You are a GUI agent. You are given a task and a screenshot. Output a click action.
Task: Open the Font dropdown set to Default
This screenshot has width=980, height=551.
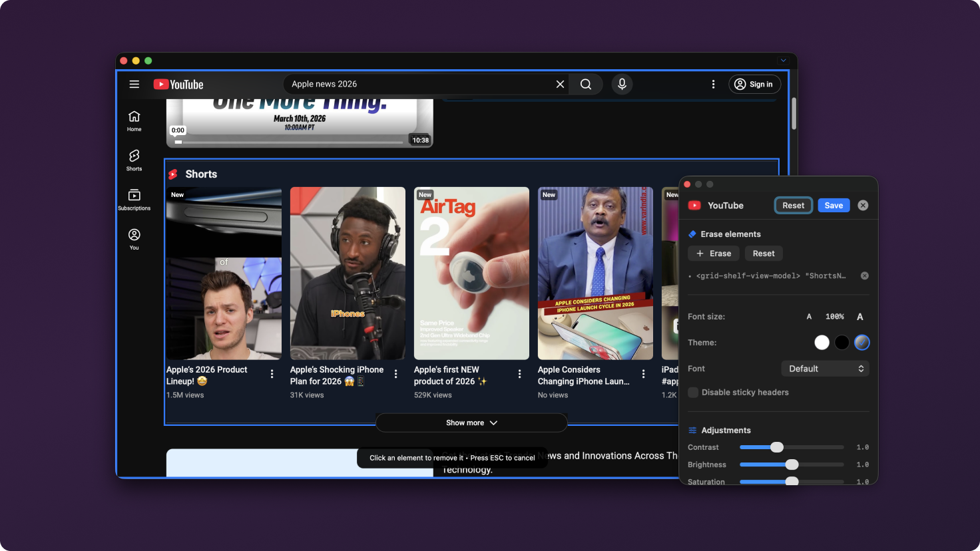tap(825, 369)
